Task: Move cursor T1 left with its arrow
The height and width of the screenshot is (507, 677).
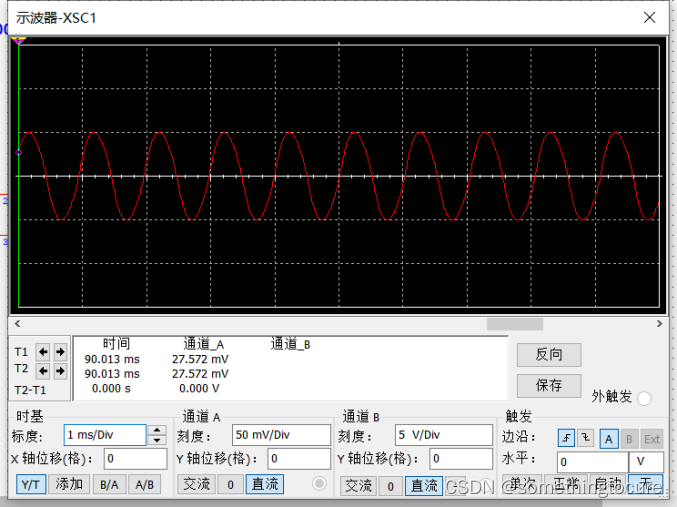Action: pos(43,352)
